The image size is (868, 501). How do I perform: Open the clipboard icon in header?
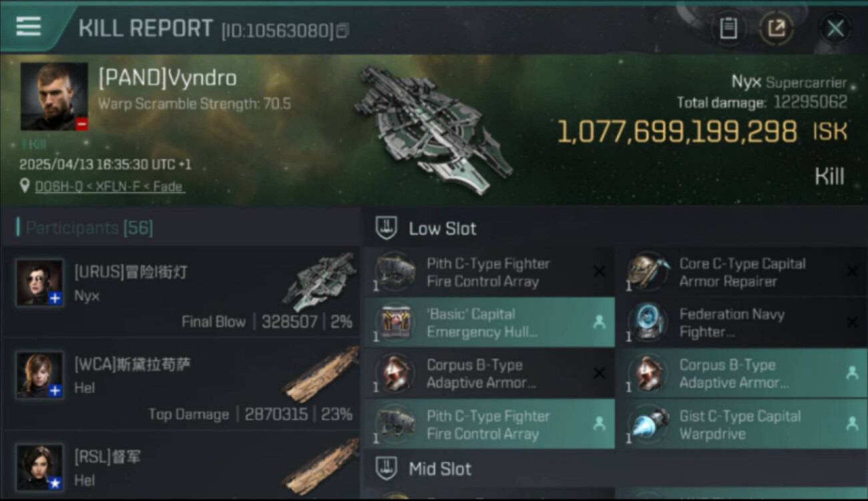pos(728,29)
